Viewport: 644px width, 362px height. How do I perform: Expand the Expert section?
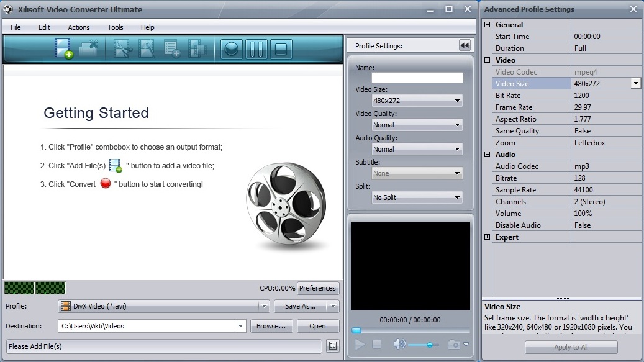[x=487, y=237]
